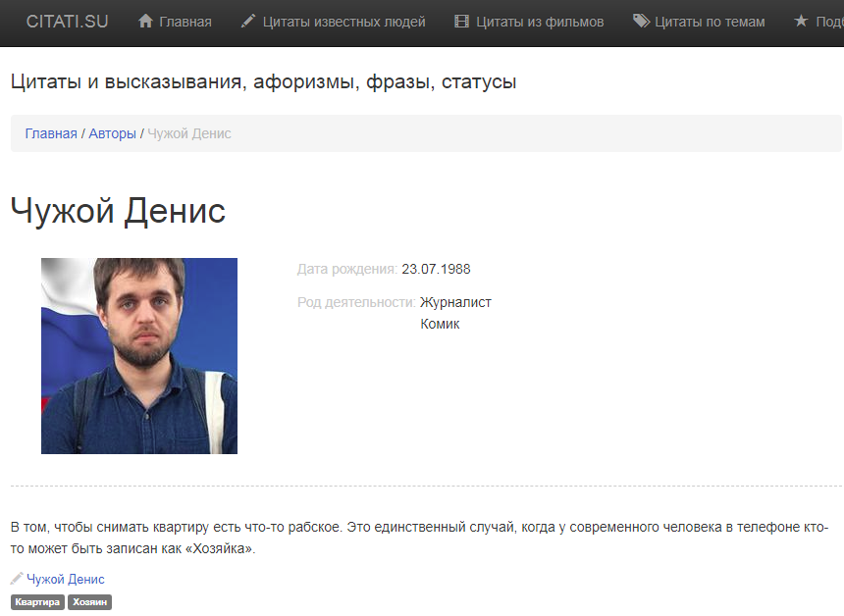This screenshot has width=844, height=616.
Task: Click the star icon in the navbar
Action: click(x=801, y=21)
